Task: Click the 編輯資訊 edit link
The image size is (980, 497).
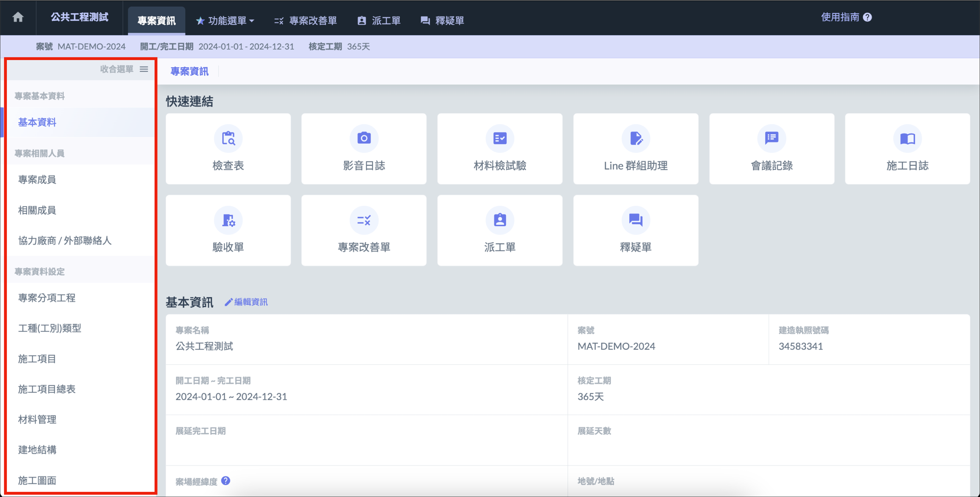Action: tap(246, 302)
